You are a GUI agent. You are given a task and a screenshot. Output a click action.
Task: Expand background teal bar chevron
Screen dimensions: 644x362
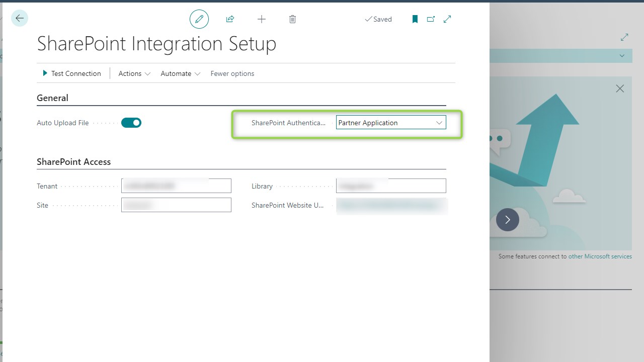[x=622, y=56]
